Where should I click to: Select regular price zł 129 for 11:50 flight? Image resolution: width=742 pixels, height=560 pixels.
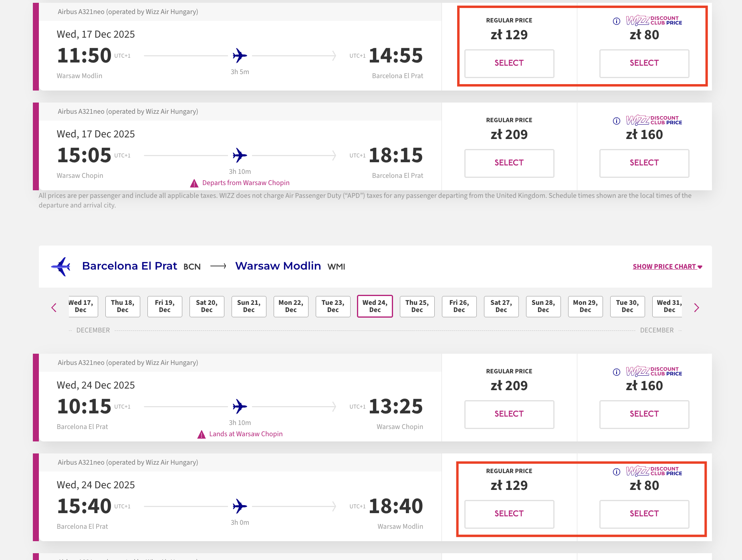(509, 63)
